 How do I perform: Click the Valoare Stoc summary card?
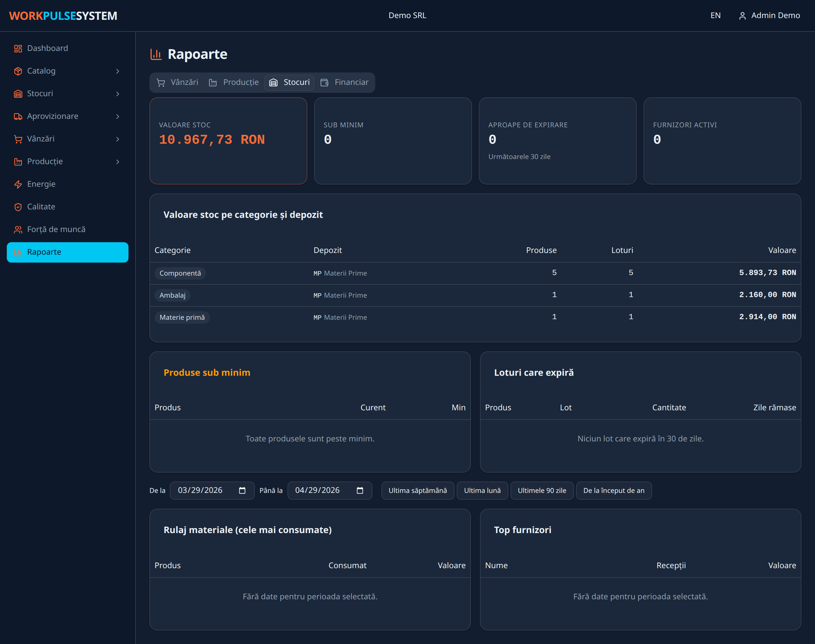point(228,141)
